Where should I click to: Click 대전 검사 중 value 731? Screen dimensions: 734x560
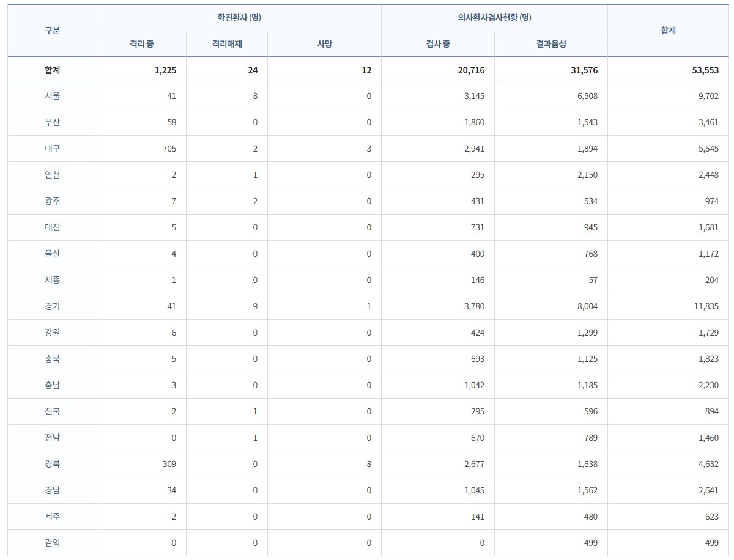coord(477,227)
